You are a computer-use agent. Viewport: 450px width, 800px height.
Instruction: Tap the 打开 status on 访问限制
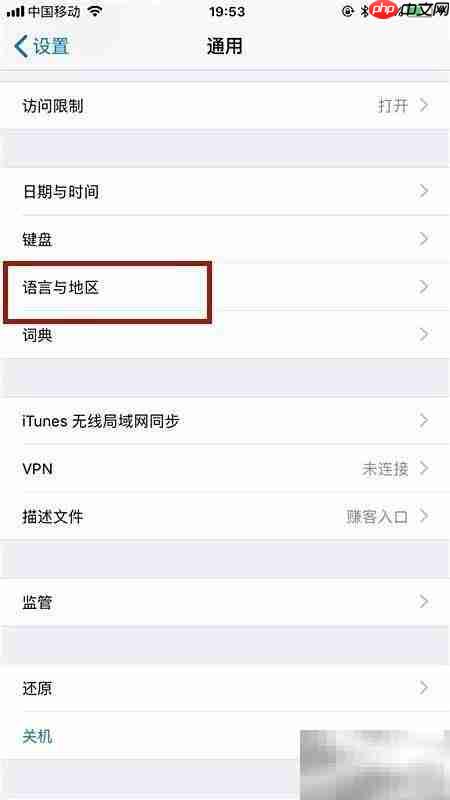click(x=393, y=106)
